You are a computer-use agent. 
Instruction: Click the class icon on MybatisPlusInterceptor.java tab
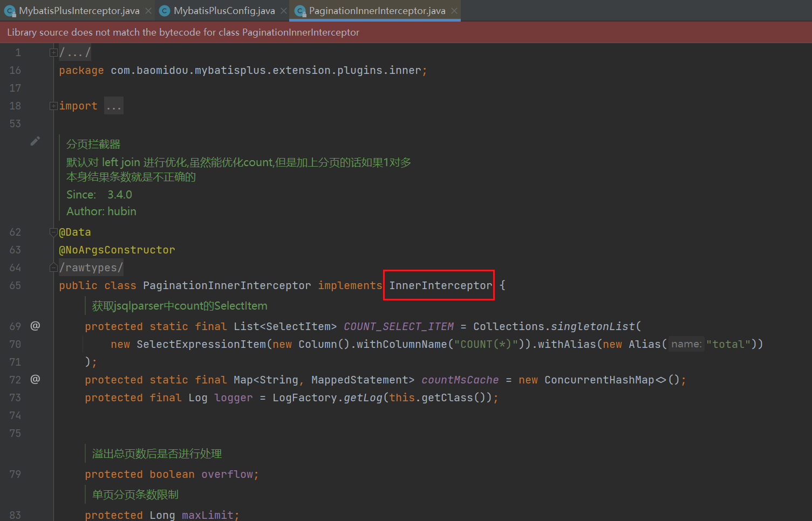10,11
